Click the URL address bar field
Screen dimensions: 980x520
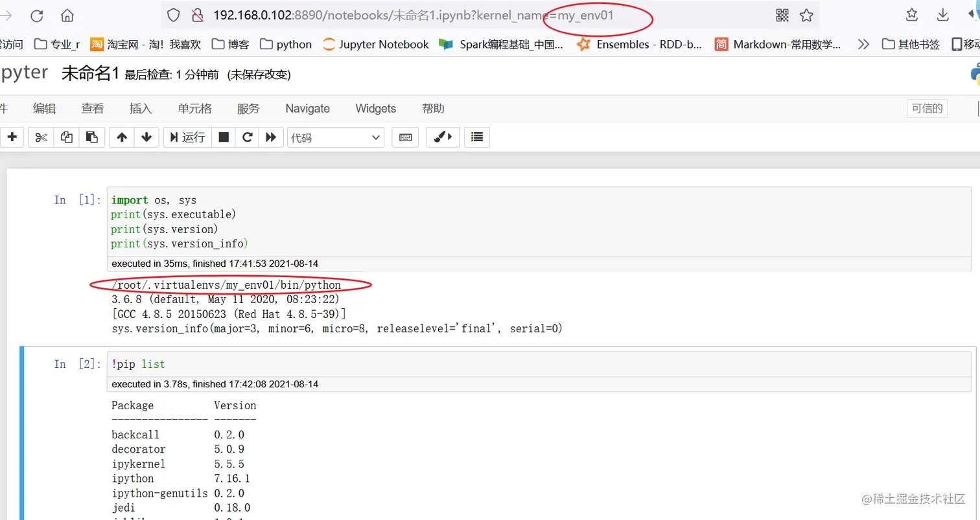(490, 15)
